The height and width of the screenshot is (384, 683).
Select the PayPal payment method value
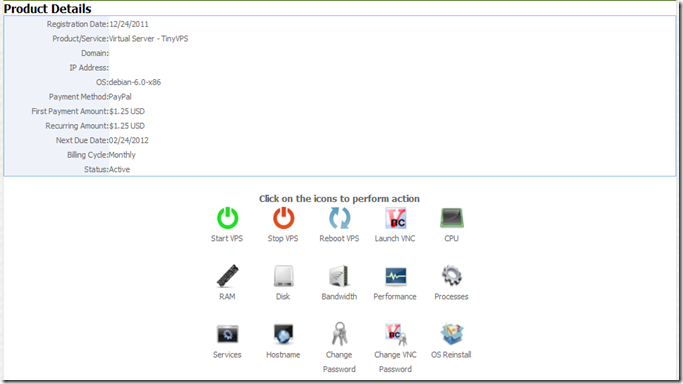coord(120,97)
